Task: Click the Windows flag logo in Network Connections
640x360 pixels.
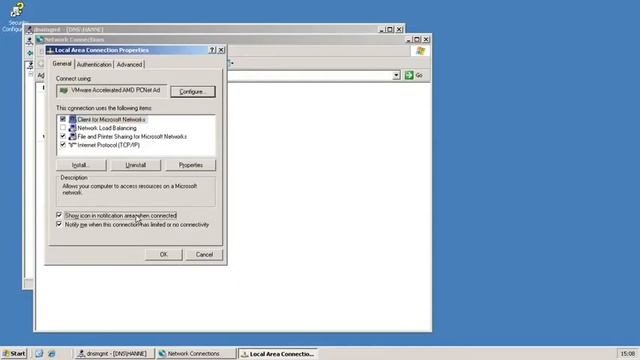Action: tap(420, 51)
